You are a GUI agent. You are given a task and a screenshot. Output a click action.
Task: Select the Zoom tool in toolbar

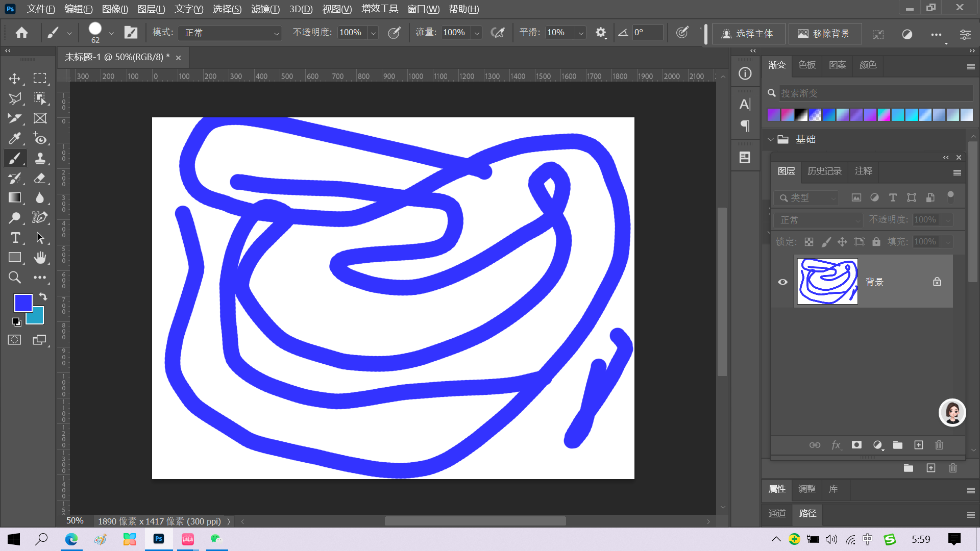tap(14, 278)
